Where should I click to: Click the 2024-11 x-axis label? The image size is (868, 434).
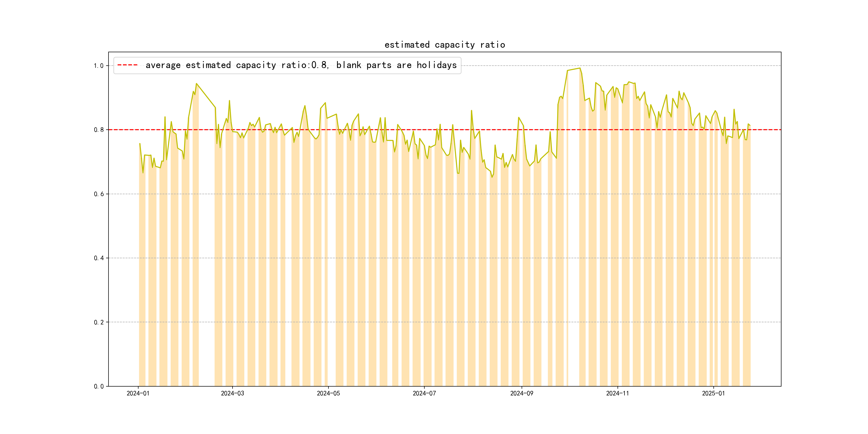pos(617,394)
